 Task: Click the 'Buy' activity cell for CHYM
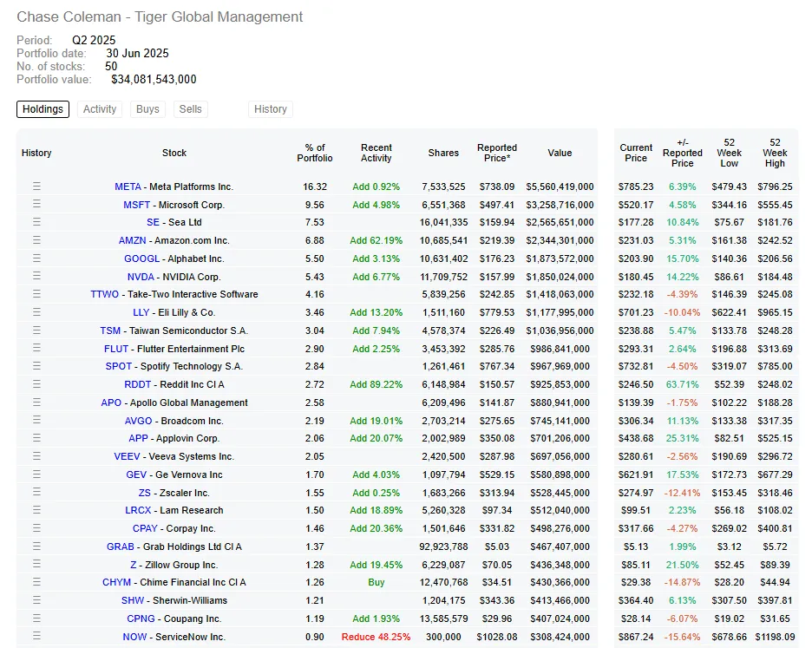(376, 582)
